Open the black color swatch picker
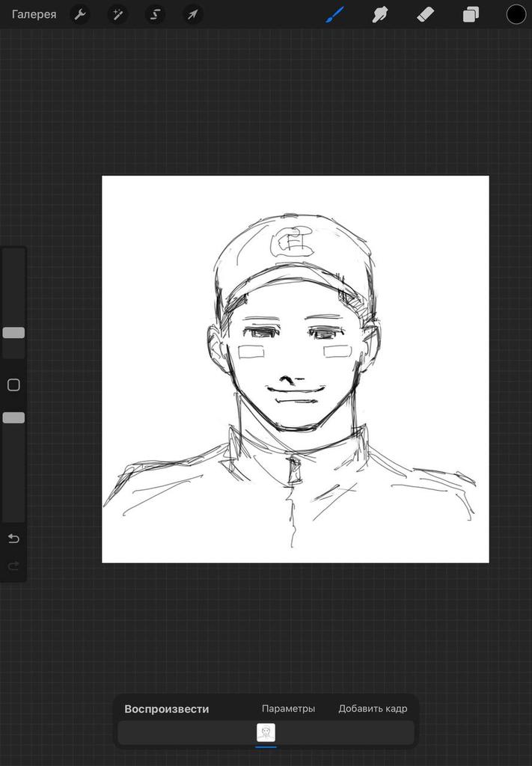The image size is (532, 766). point(516,14)
